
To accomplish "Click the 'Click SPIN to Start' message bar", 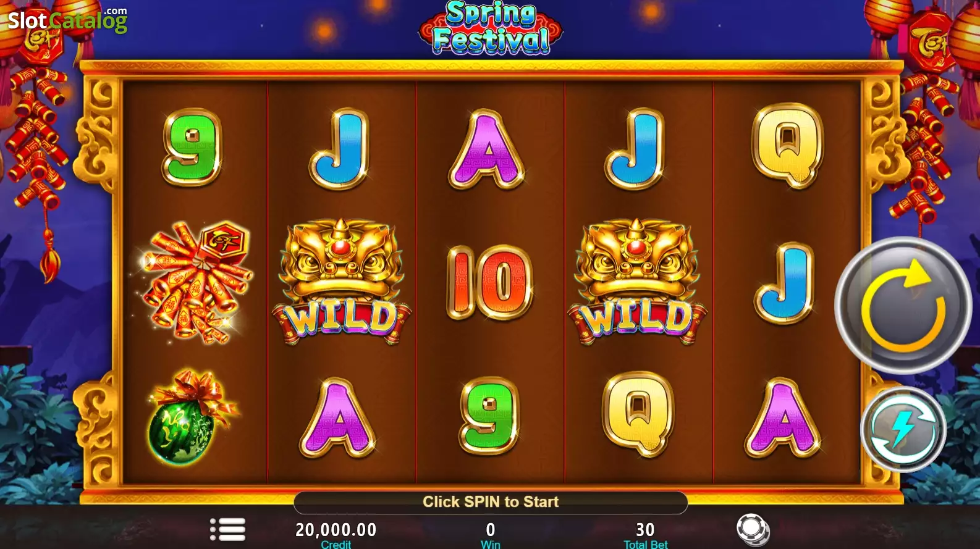I will pos(491,502).
